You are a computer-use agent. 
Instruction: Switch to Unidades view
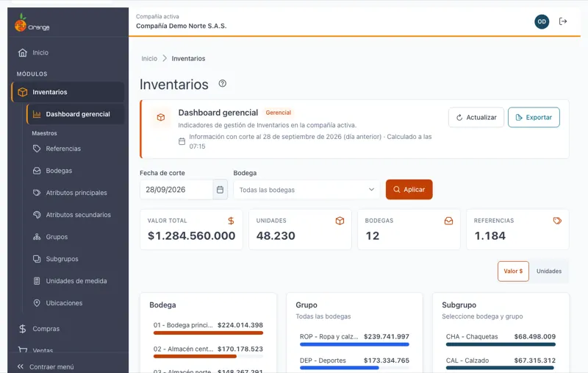[548, 271]
